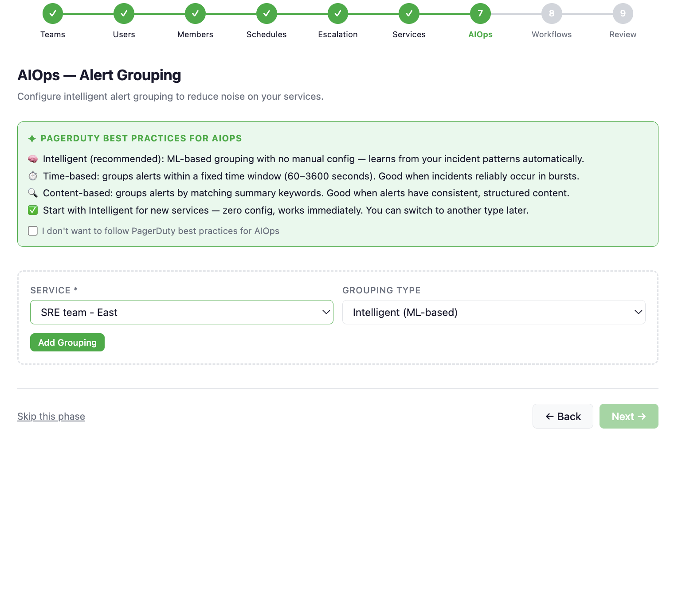
Task: Click the SERVICE field label
Action: 54,290
